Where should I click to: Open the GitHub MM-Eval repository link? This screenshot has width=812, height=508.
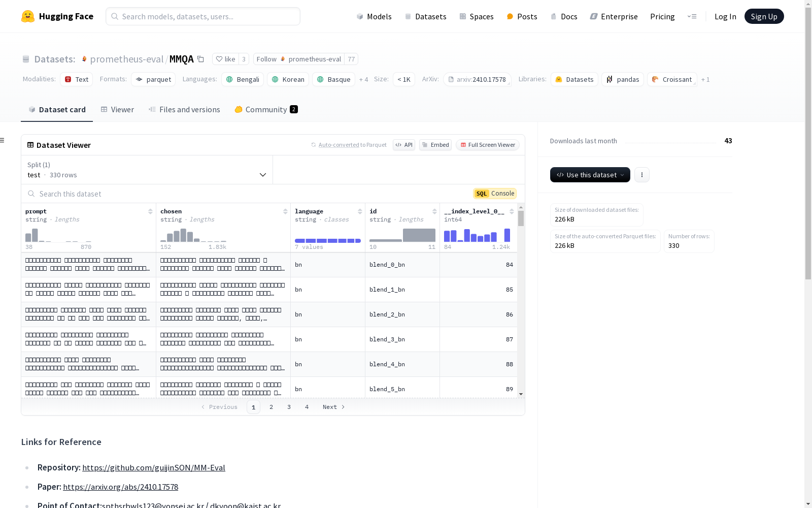pyautogui.click(x=154, y=467)
